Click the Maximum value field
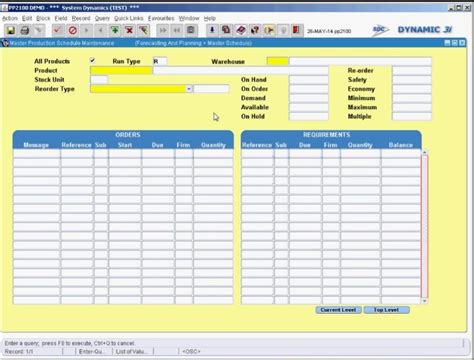This screenshot has width=474, height=360. tap(412, 107)
